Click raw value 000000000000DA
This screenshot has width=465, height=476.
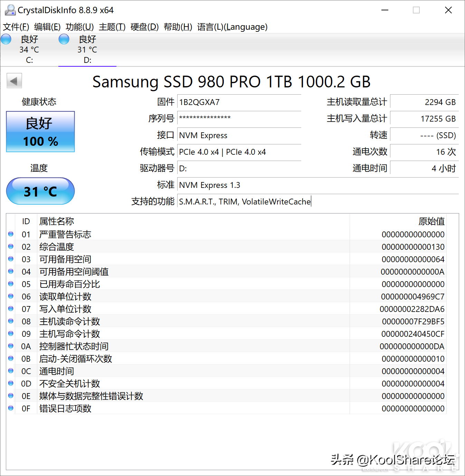coord(412,346)
